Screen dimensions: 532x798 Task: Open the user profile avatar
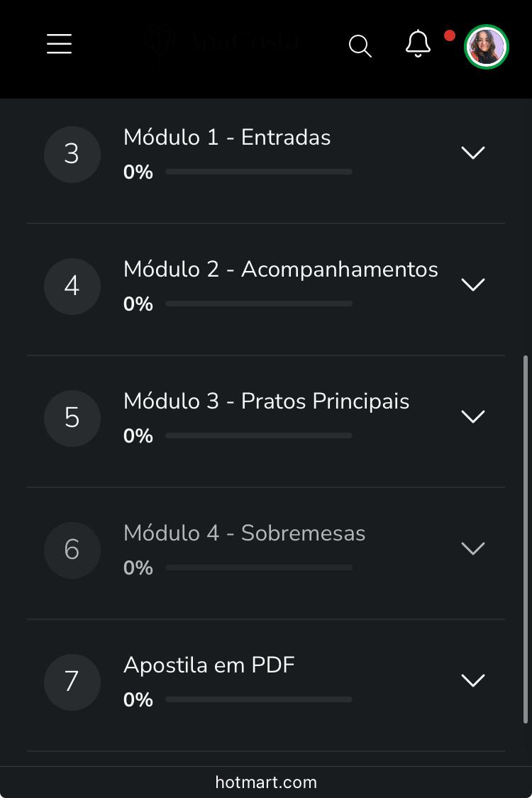click(x=487, y=47)
